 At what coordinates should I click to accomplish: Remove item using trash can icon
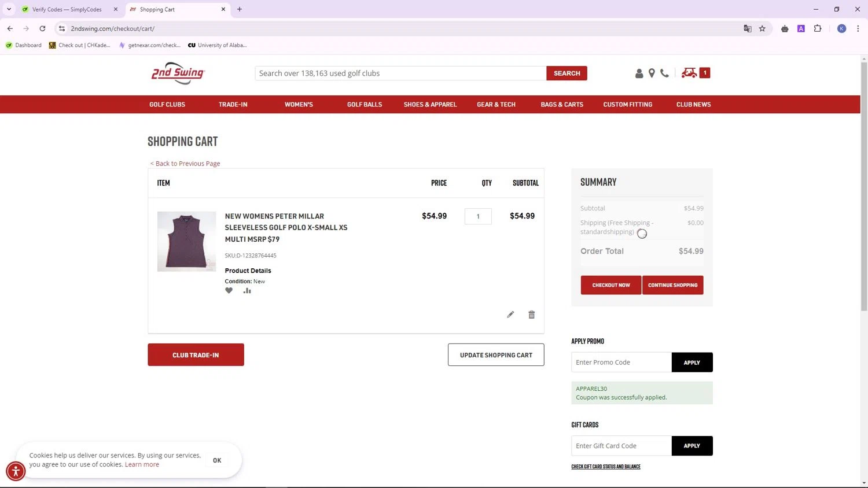click(532, 315)
